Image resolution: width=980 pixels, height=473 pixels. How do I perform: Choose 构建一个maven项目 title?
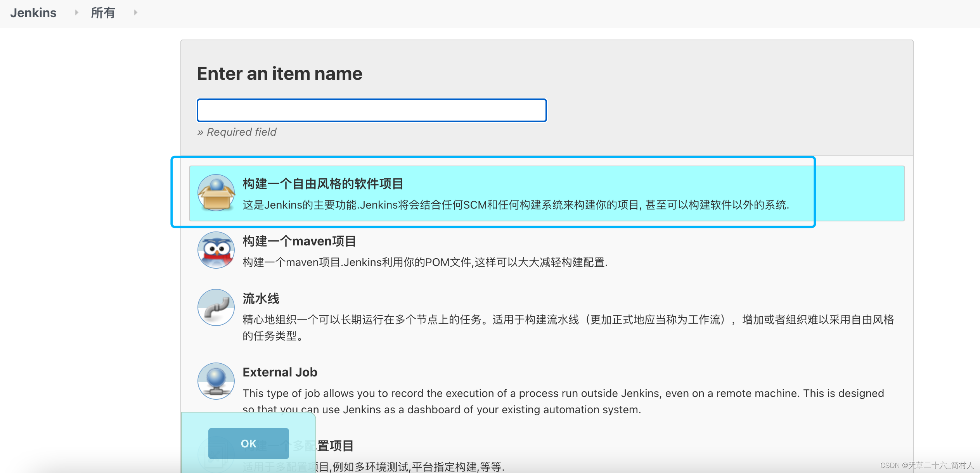click(299, 241)
